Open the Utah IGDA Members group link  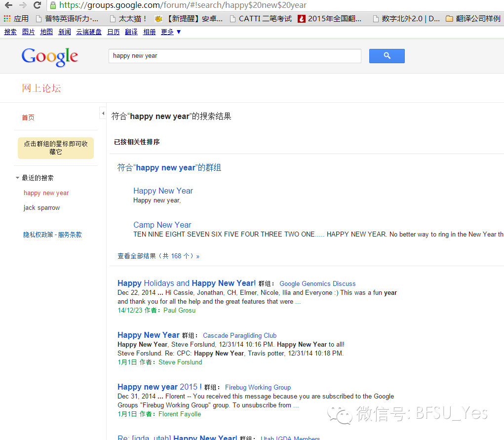[x=290, y=438]
